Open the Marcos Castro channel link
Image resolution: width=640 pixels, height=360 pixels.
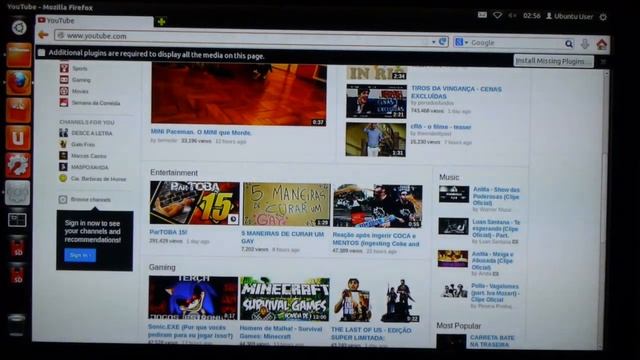[x=89, y=156]
